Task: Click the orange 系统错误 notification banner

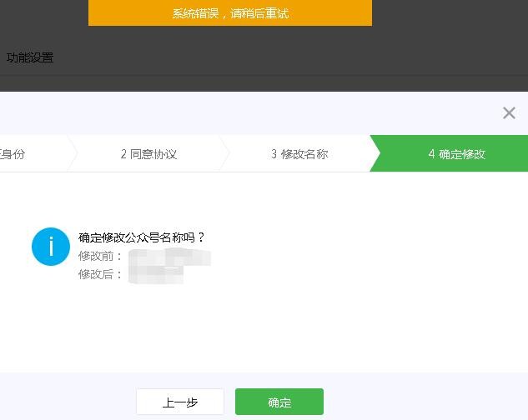Action: pos(230,12)
